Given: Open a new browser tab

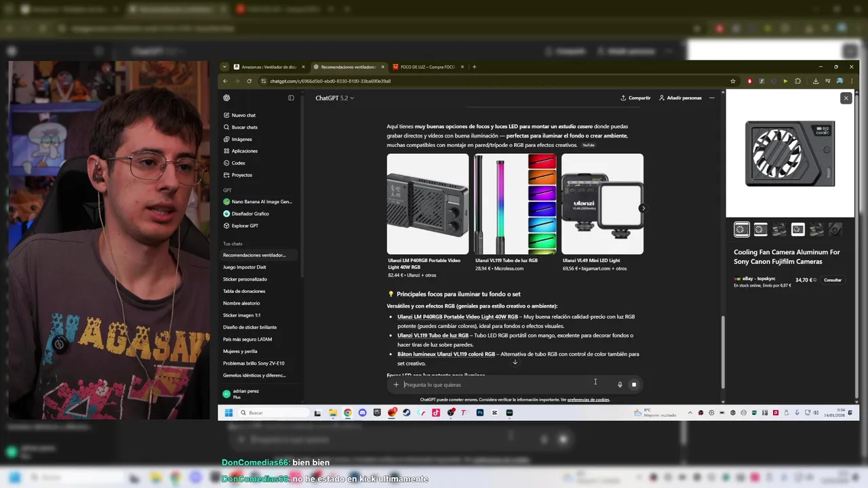Looking at the screenshot, I should (474, 67).
